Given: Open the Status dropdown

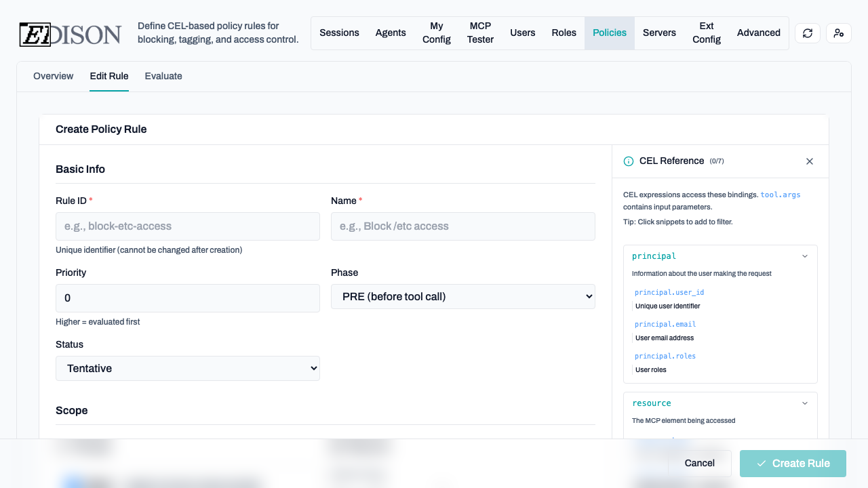Looking at the screenshot, I should point(187,369).
